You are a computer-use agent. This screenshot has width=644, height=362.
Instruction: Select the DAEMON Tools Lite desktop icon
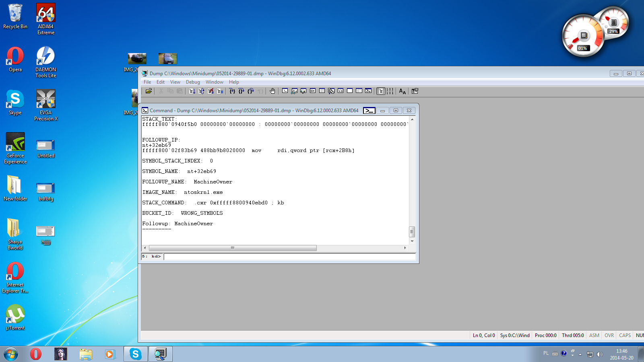click(46, 62)
